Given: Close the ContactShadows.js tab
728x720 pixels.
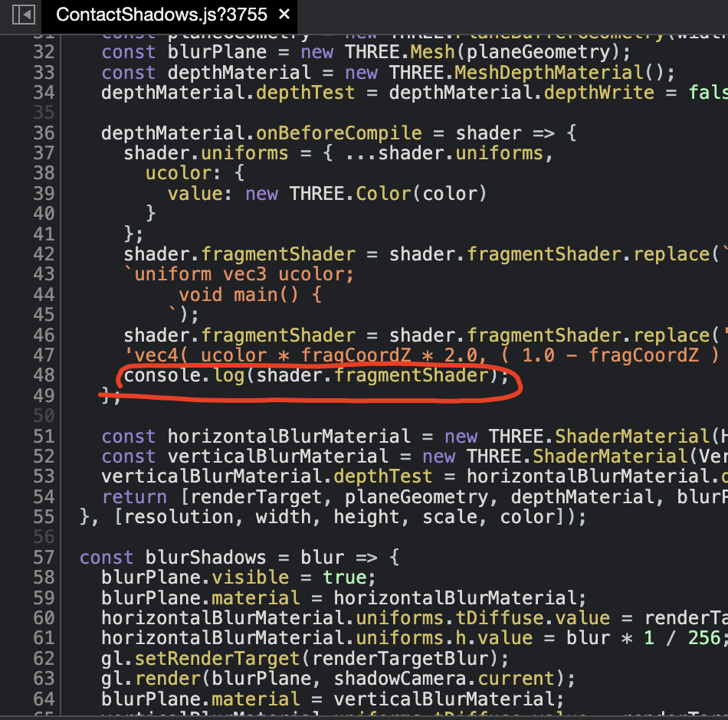Looking at the screenshot, I should pyautogui.click(x=284, y=15).
